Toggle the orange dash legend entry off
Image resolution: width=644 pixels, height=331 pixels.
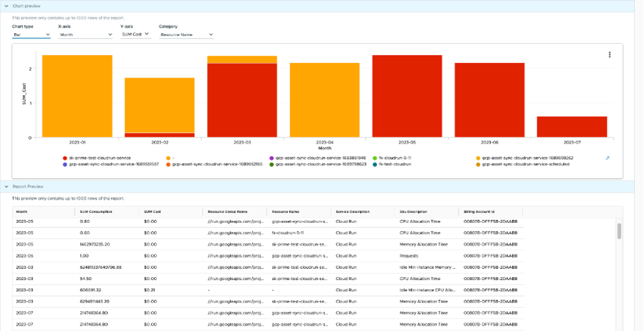click(x=168, y=158)
